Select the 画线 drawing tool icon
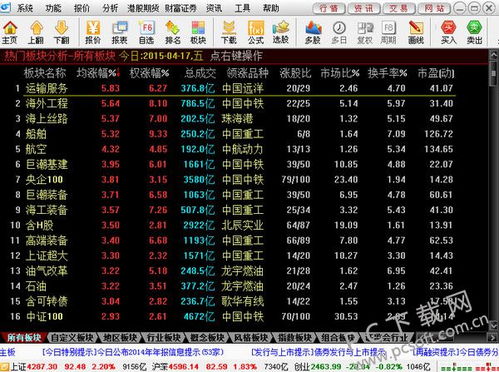This screenshot has width=499, height=372. [416, 33]
